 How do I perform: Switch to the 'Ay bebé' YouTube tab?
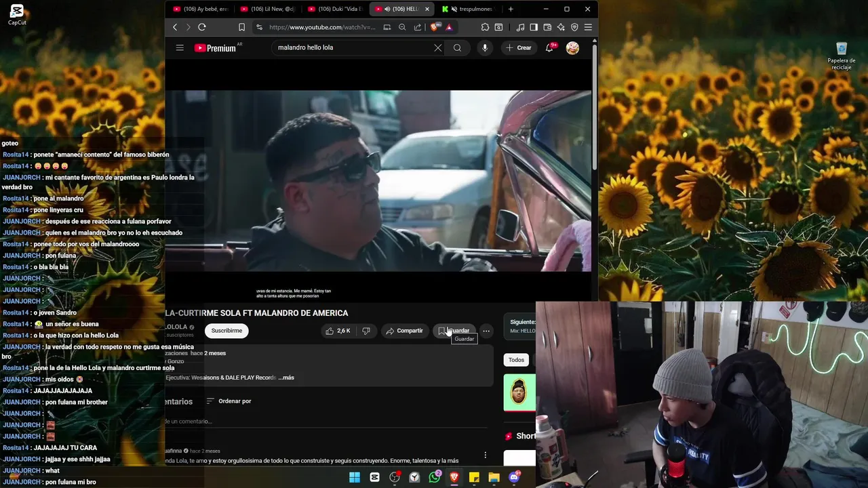[x=201, y=9]
